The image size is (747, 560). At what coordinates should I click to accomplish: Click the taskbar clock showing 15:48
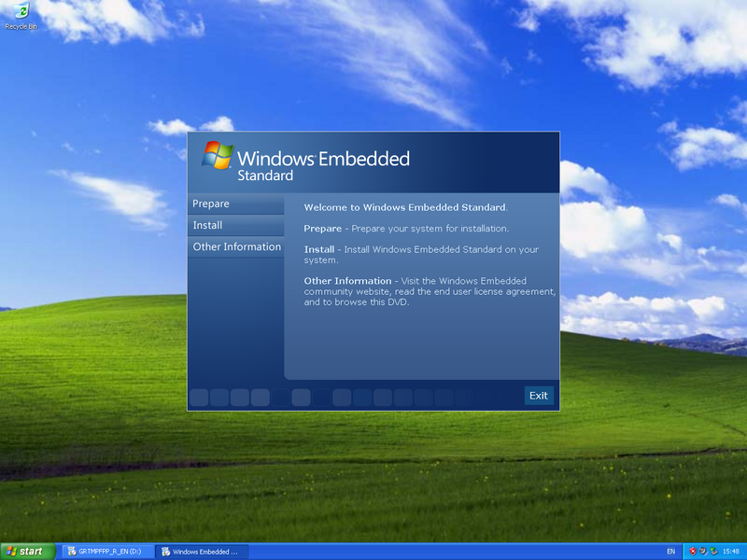pos(731,552)
